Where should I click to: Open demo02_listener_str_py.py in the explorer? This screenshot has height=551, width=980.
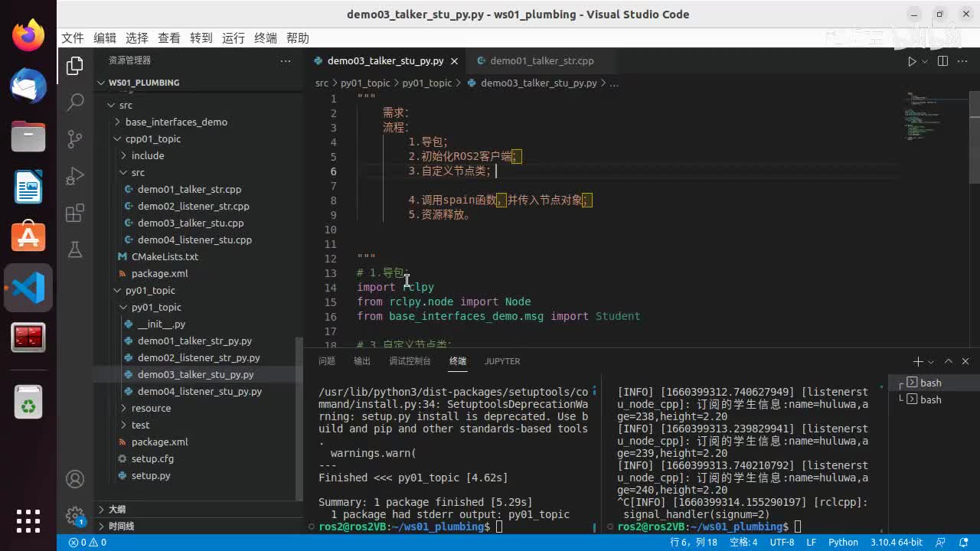(199, 358)
